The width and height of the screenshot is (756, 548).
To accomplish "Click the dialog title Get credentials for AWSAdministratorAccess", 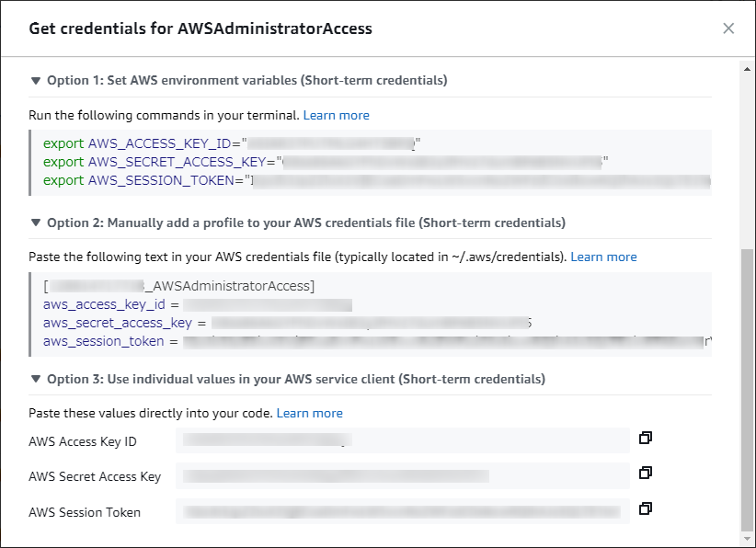I will pyautogui.click(x=200, y=29).
